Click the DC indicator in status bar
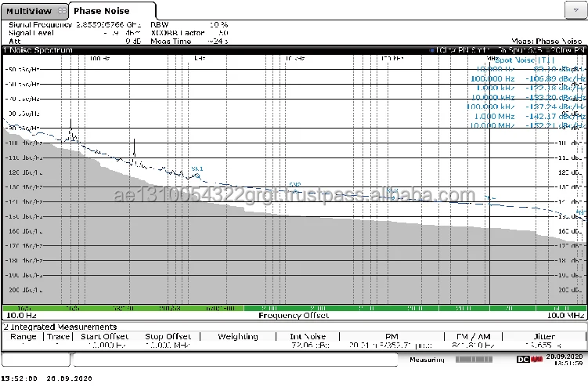The image size is (588, 391). [x=523, y=359]
